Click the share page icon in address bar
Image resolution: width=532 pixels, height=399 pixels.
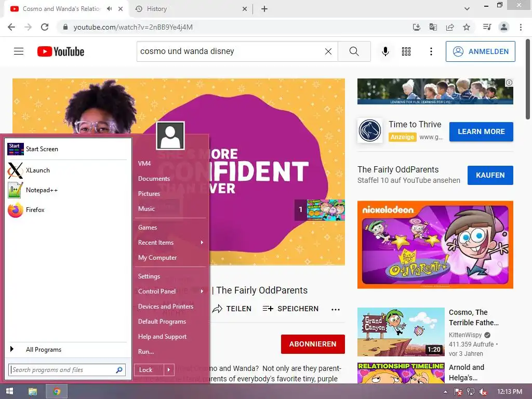pyautogui.click(x=450, y=27)
